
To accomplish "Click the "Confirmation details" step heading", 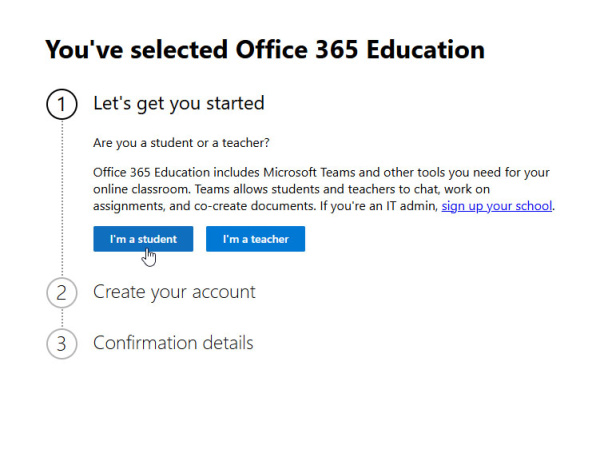I will coord(173,343).
